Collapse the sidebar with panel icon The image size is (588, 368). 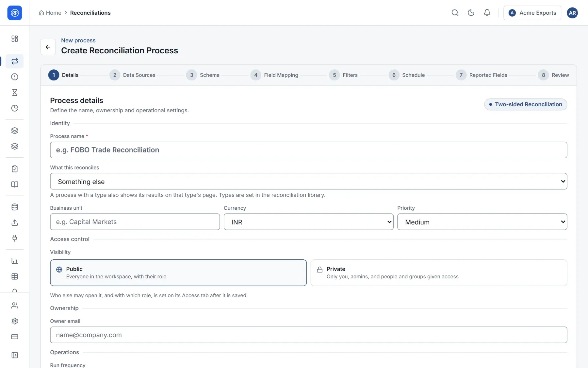coord(15,355)
